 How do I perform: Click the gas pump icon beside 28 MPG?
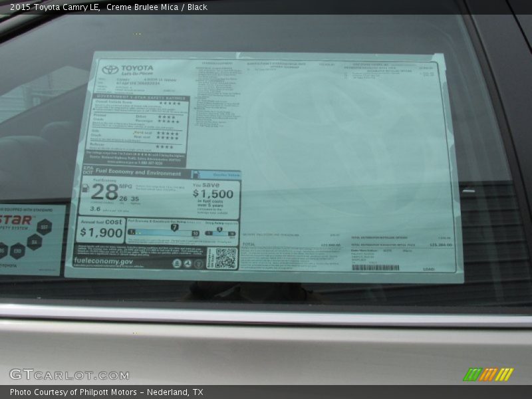pos(86,188)
